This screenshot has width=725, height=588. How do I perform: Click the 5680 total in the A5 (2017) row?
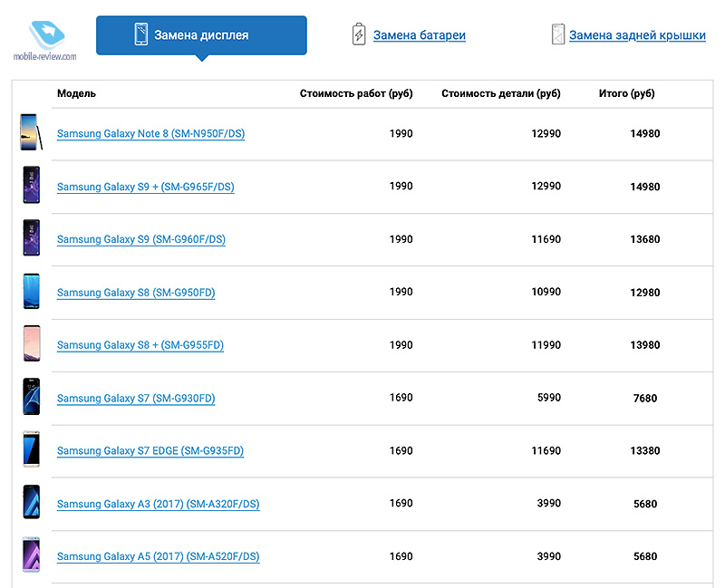click(645, 556)
